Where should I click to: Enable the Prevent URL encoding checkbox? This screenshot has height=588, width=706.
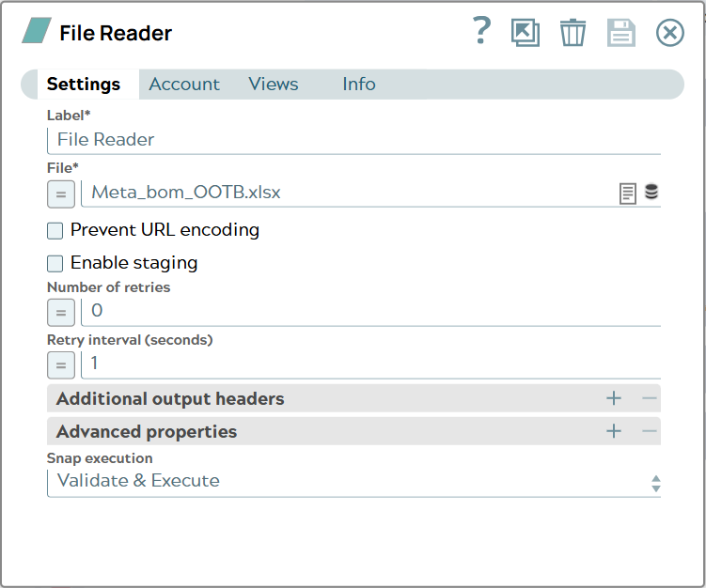click(x=55, y=231)
